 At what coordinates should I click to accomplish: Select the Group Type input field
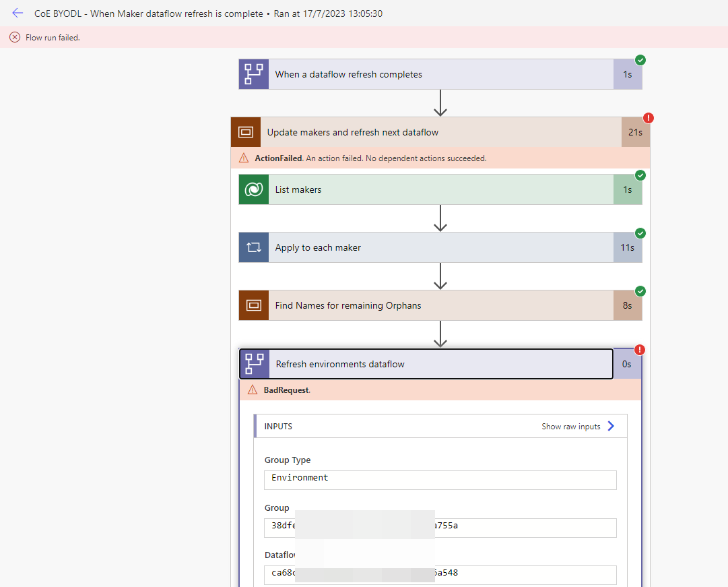440,480
